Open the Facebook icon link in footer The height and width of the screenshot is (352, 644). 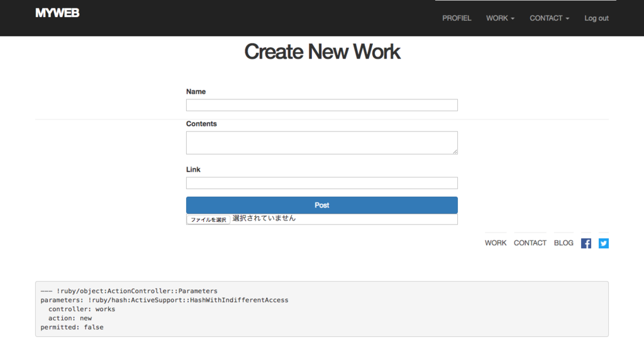pos(586,243)
